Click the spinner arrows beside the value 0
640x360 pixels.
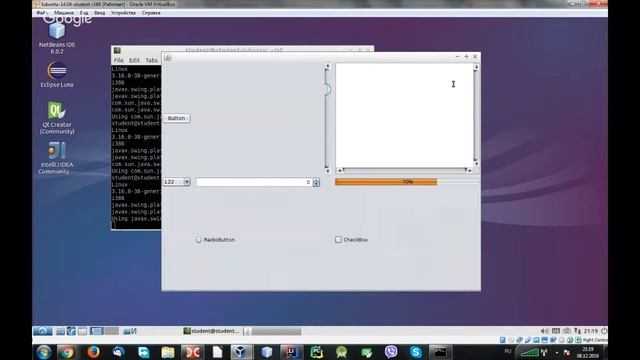pyautogui.click(x=316, y=182)
